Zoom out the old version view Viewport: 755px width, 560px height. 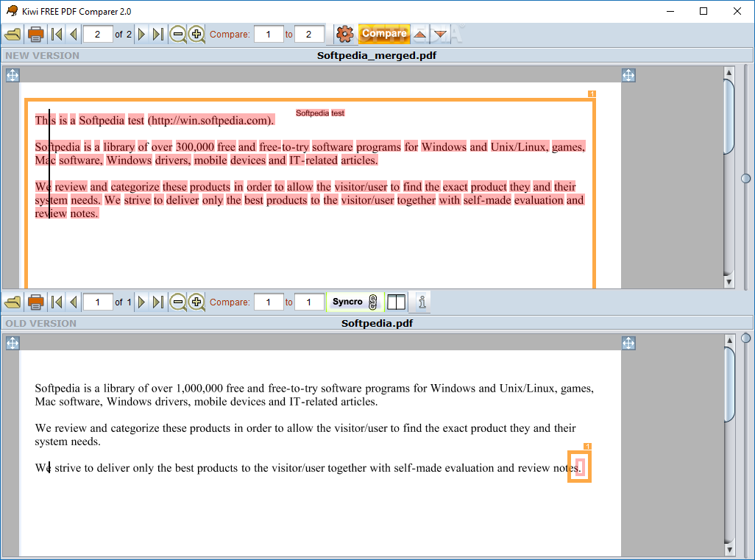[x=178, y=302]
